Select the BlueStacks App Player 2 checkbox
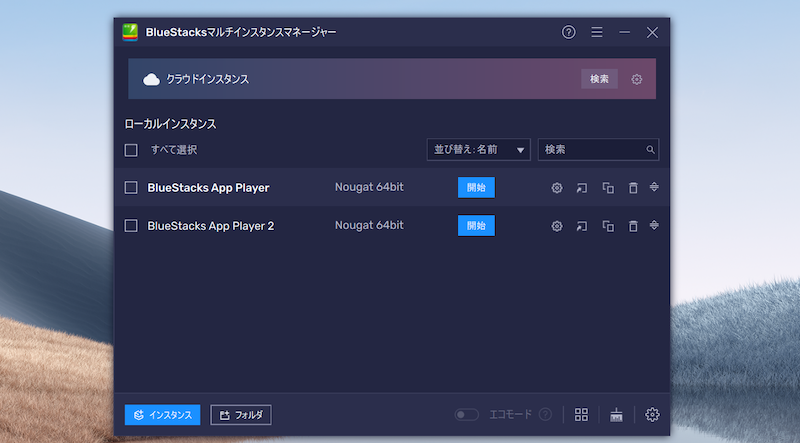Screen dimensions: 800x443 pos(131,226)
